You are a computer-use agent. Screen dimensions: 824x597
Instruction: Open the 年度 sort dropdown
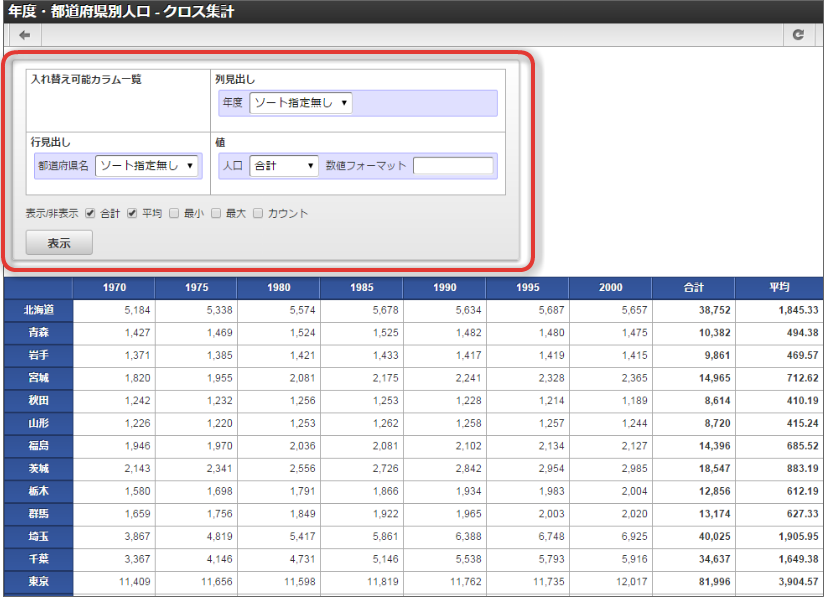click(x=301, y=103)
